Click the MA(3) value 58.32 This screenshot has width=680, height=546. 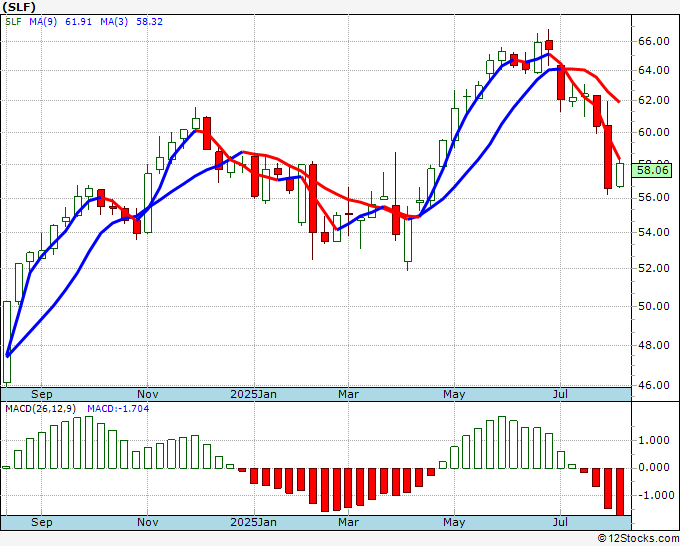(150, 22)
